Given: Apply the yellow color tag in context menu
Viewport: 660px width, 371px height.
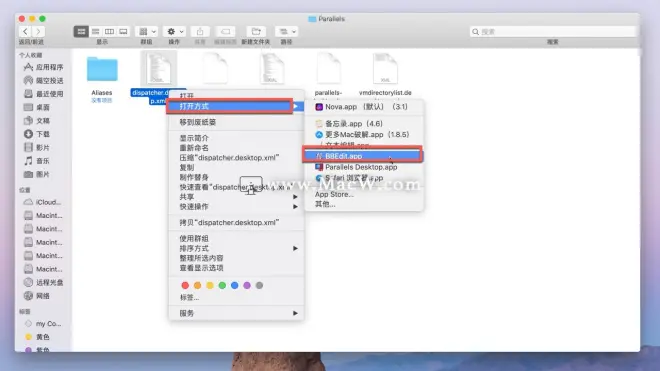Looking at the screenshot, I should [210, 286].
